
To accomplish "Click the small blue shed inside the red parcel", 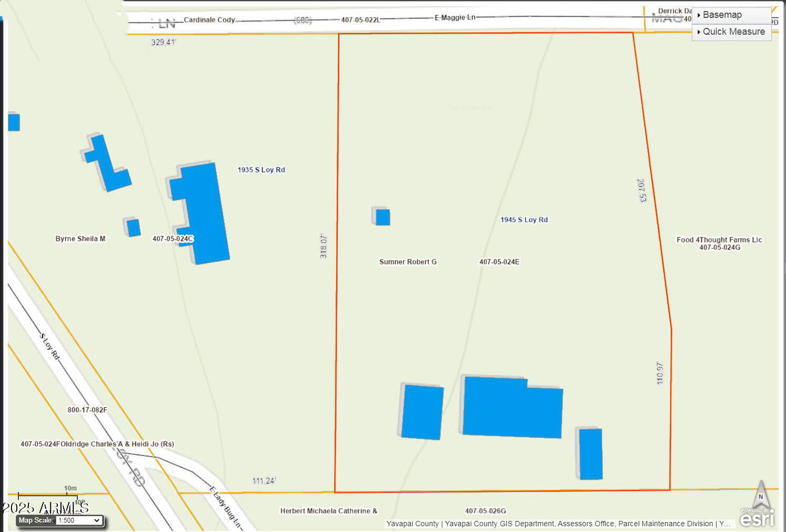I will pyautogui.click(x=382, y=217).
